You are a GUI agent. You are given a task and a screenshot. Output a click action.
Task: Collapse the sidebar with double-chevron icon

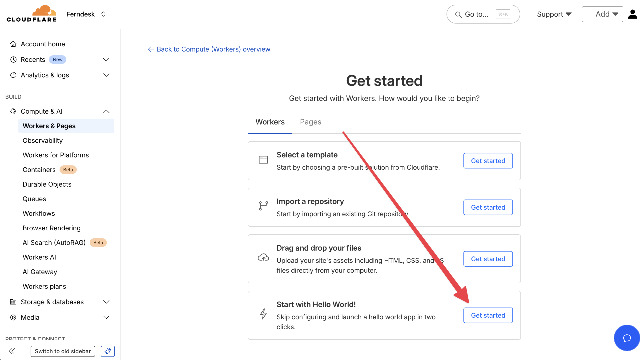[12, 351]
